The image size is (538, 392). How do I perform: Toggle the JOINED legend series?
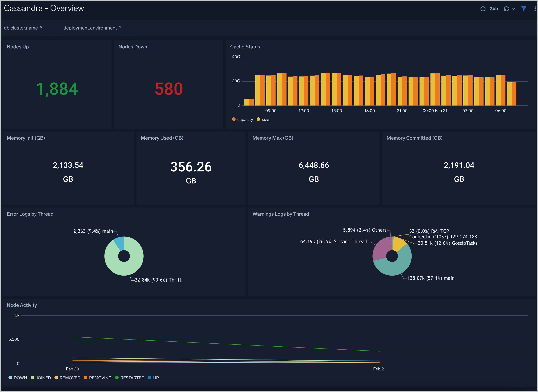pyautogui.click(x=41, y=378)
